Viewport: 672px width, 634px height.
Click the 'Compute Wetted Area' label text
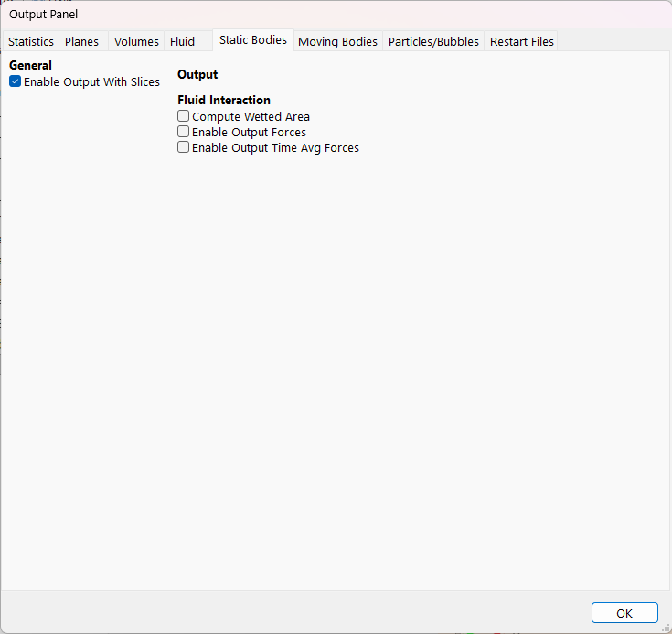pyautogui.click(x=251, y=117)
